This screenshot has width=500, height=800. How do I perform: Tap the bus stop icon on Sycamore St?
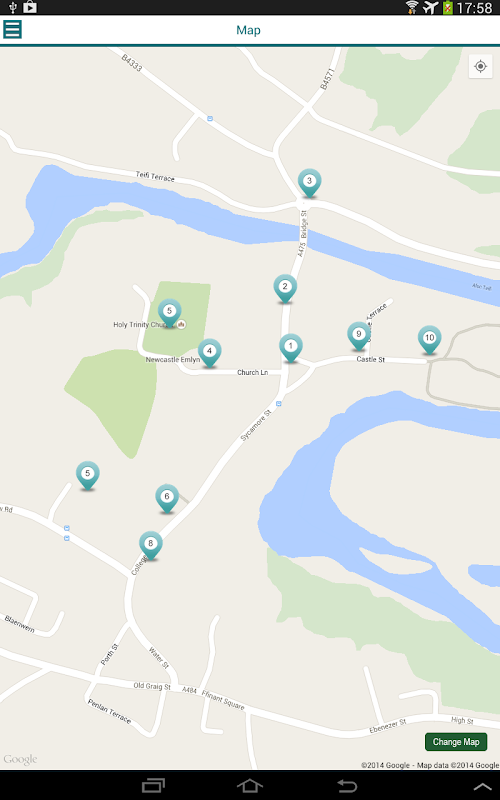279,404
